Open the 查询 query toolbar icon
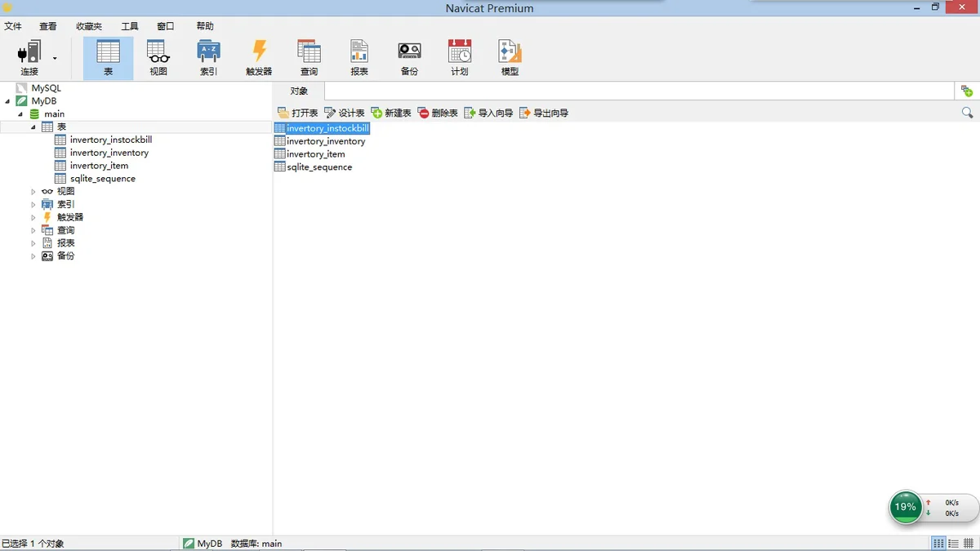The width and height of the screenshot is (980, 551). [309, 58]
